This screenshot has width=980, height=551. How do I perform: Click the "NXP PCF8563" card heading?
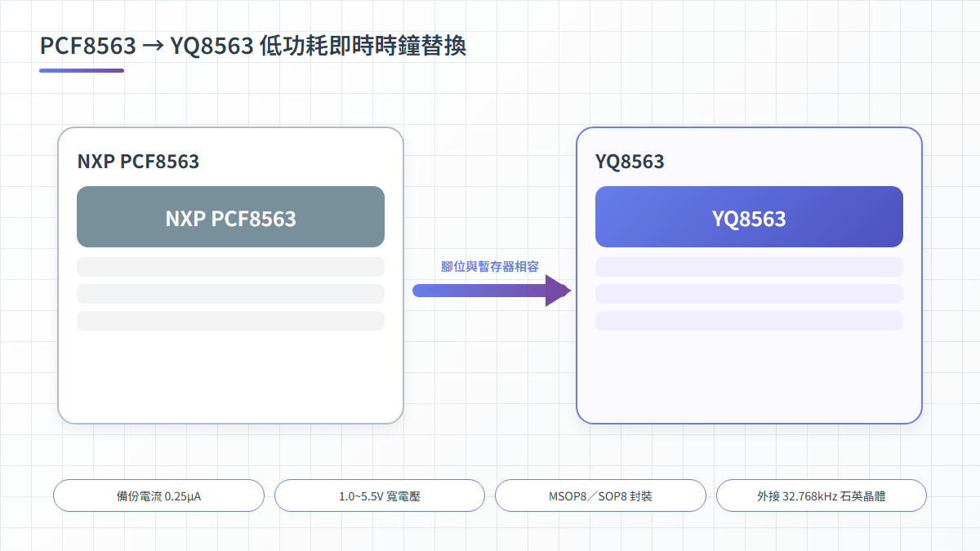coord(138,162)
